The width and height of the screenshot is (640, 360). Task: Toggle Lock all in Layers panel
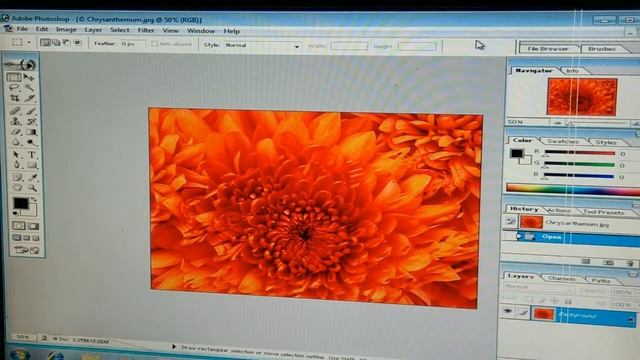point(568,301)
